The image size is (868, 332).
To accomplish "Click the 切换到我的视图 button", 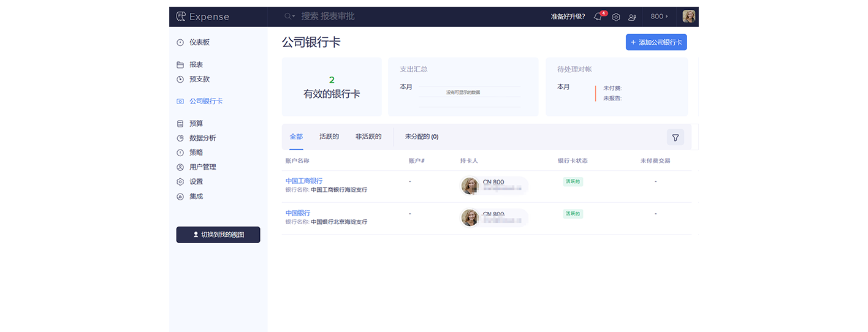I will (218, 235).
